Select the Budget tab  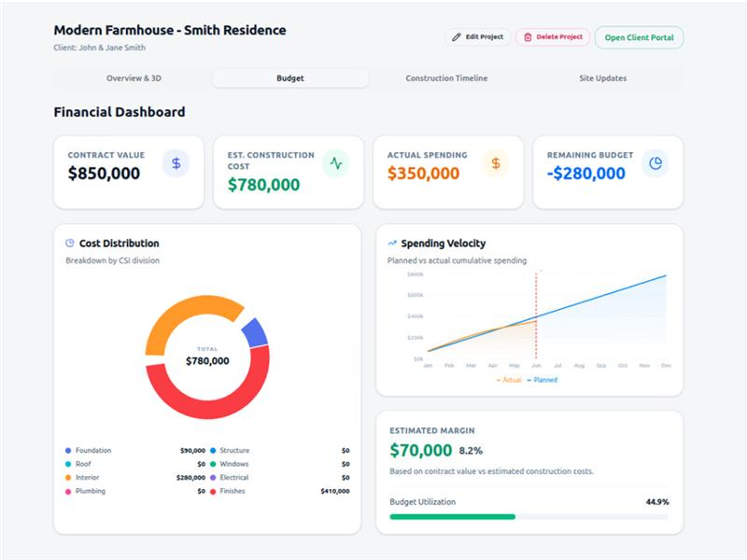click(290, 78)
